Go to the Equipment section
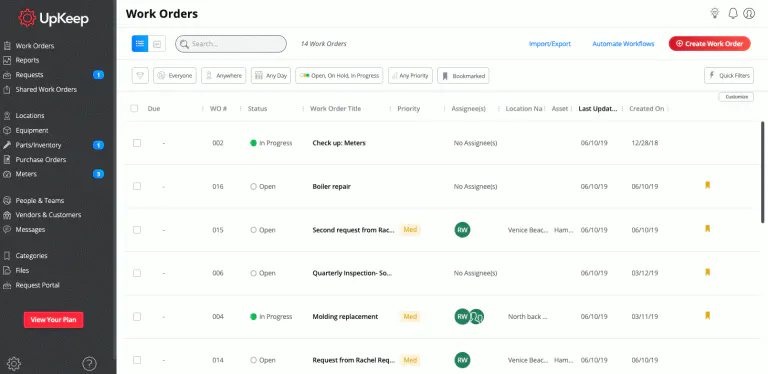The height and width of the screenshot is (374, 768). click(x=32, y=131)
